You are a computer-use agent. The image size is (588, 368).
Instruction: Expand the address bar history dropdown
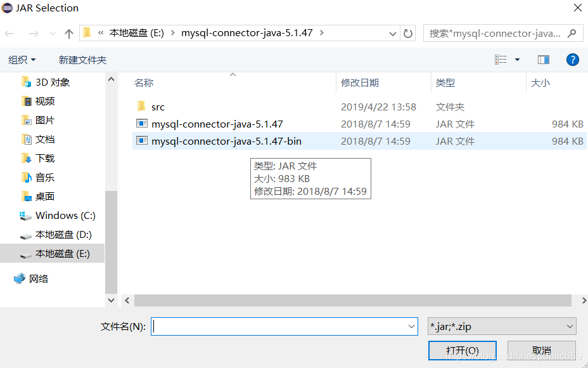click(x=393, y=34)
